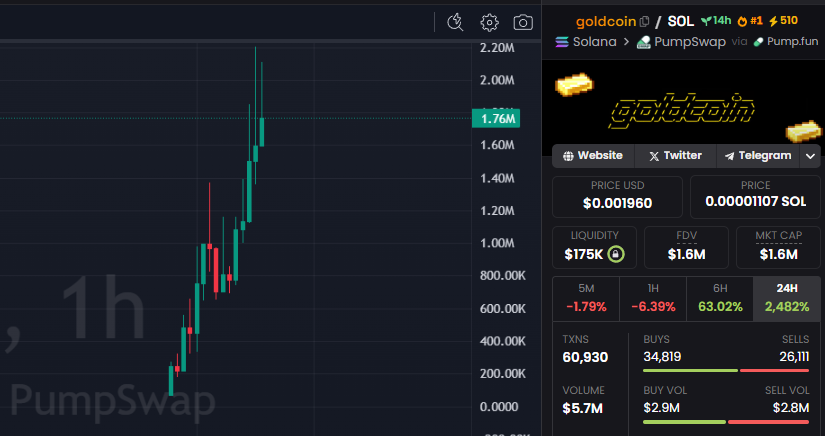Select the 24H stats tab
The image size is (825, 436).
pyautogui.click(x=787, y=297)
